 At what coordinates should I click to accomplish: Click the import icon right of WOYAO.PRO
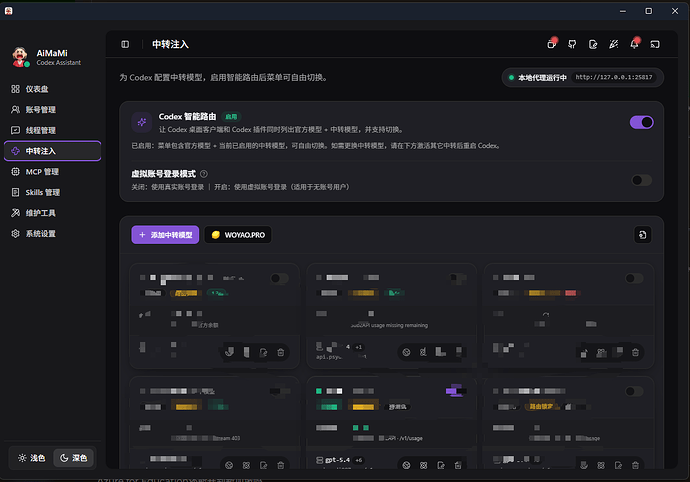(642, 235)
